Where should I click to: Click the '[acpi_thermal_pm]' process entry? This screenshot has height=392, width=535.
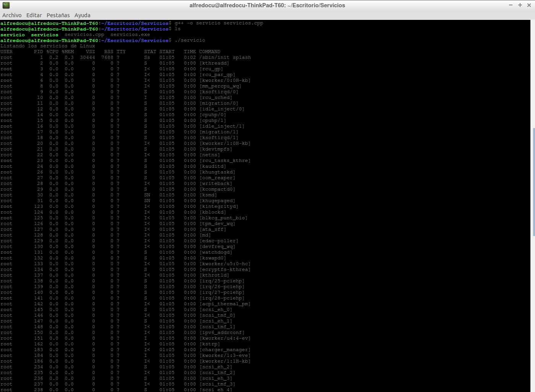coord(225,304)
